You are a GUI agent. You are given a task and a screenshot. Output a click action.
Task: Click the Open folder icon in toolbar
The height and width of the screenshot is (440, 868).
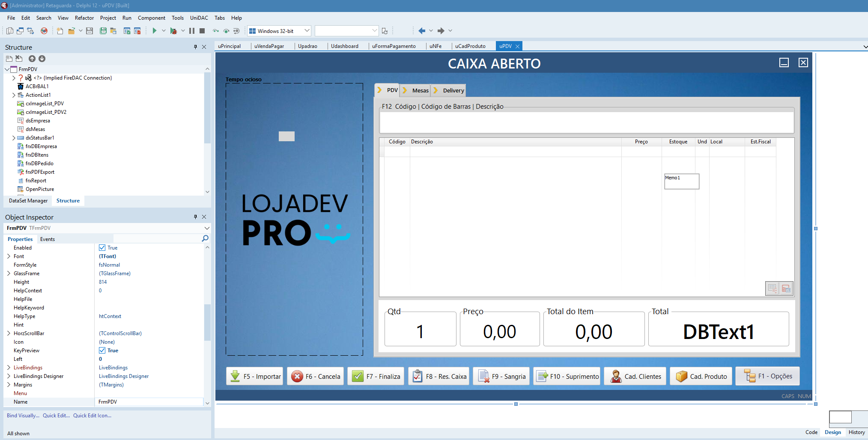click(x=71, y=31)
